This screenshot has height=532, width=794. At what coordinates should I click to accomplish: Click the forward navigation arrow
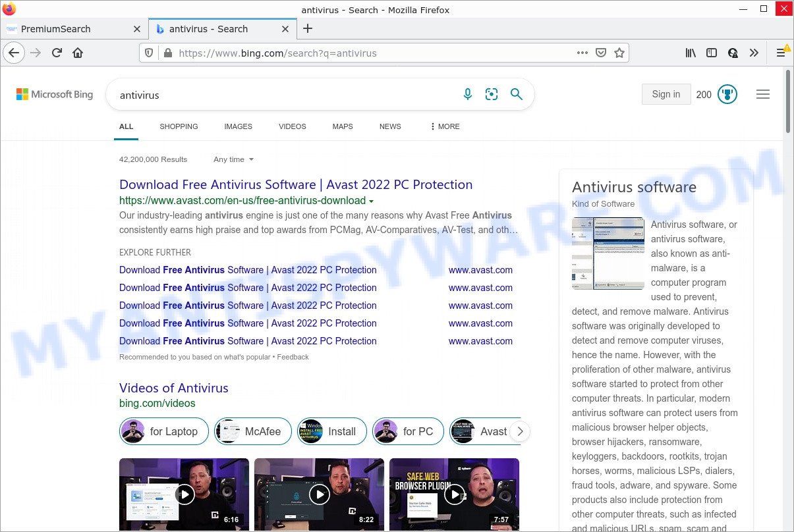(36, 53)
